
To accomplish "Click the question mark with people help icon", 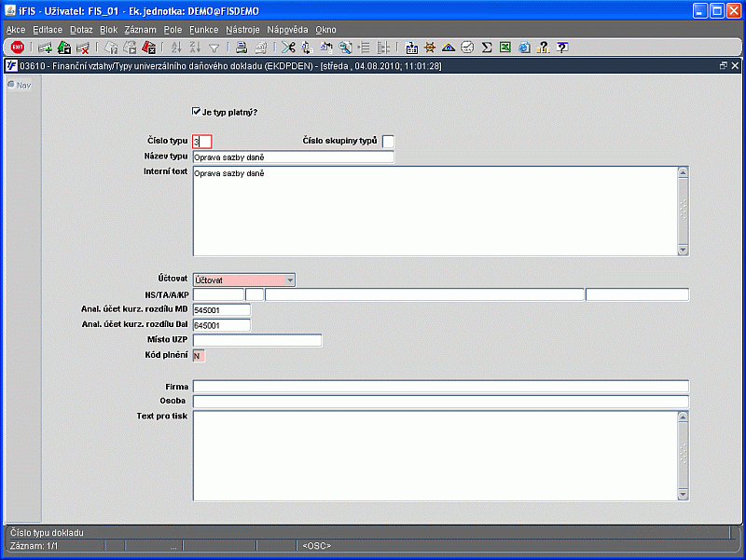I will 543,48.
